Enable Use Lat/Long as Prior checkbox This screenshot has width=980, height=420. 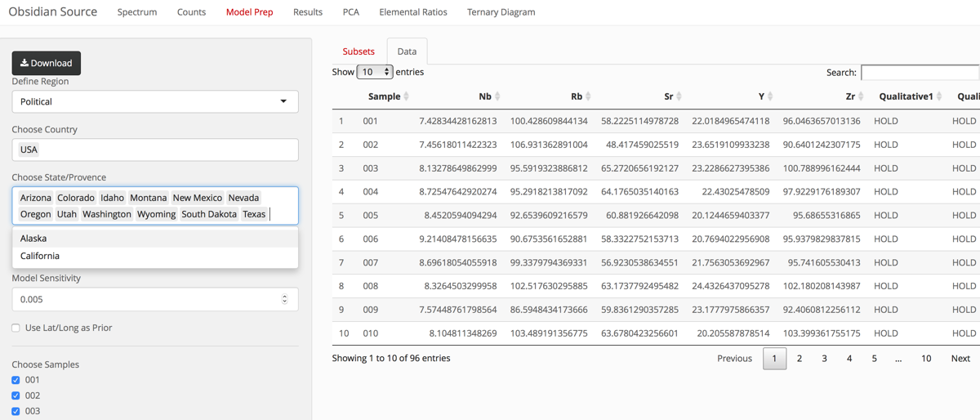click(x=16, y=328)
